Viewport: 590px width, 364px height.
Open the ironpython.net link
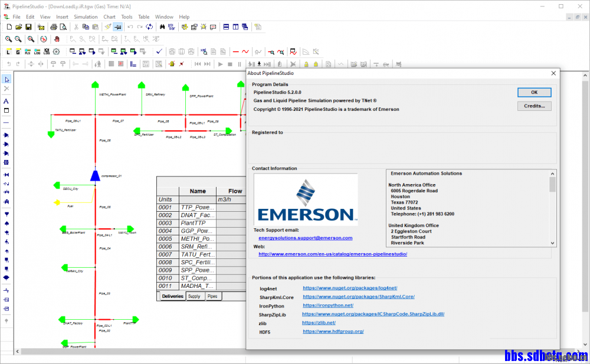tap(328, 305)
